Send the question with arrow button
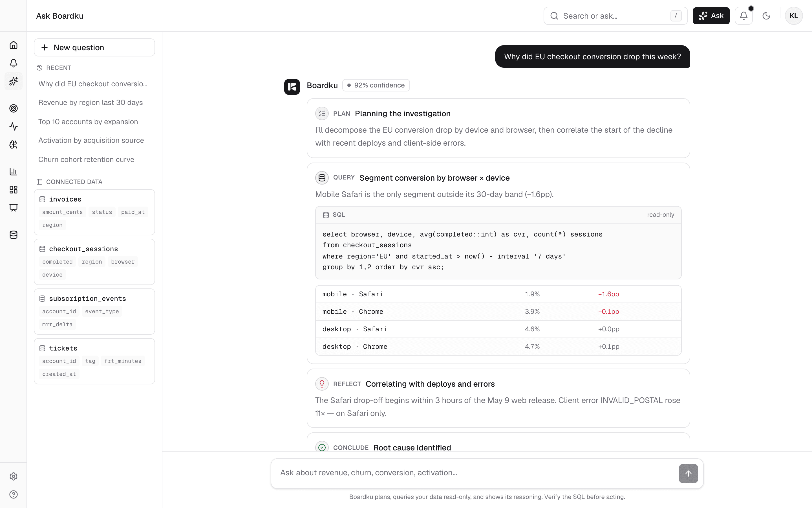The width and height of the screenshot is (812, 508). tap(688, 473)
